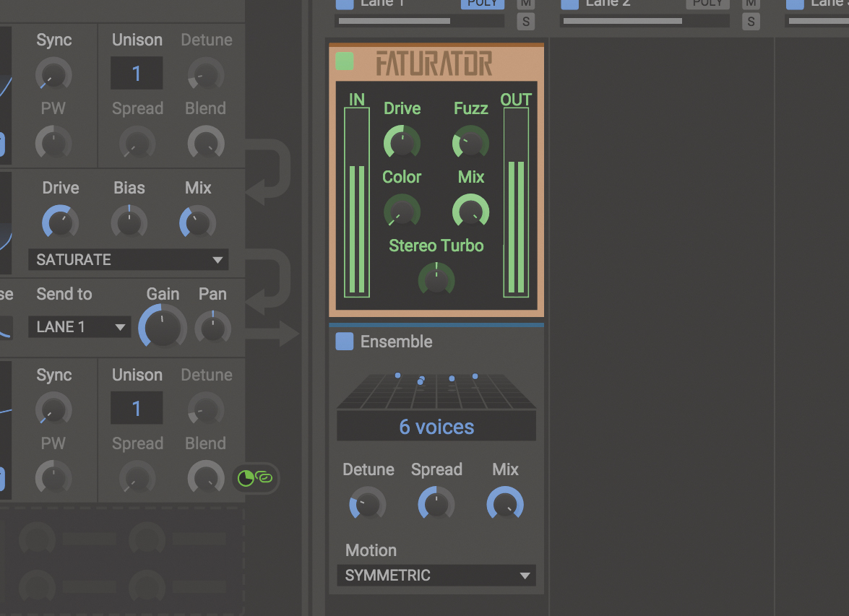The height and width of the screenshot is (616, 849).
Task: Click the Ensemble '6 voices' display
Action: [436, 427]
